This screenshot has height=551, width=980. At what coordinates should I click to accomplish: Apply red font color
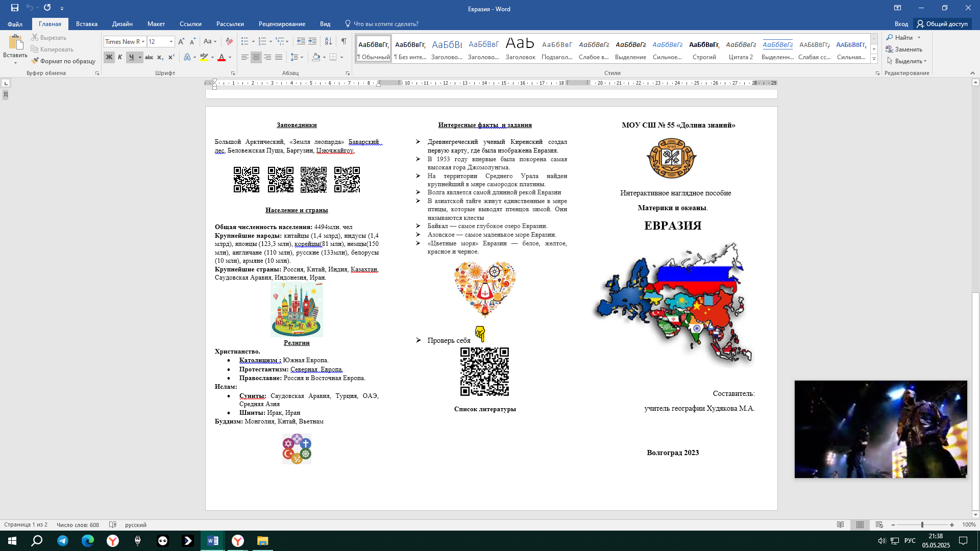coord(222,58)
